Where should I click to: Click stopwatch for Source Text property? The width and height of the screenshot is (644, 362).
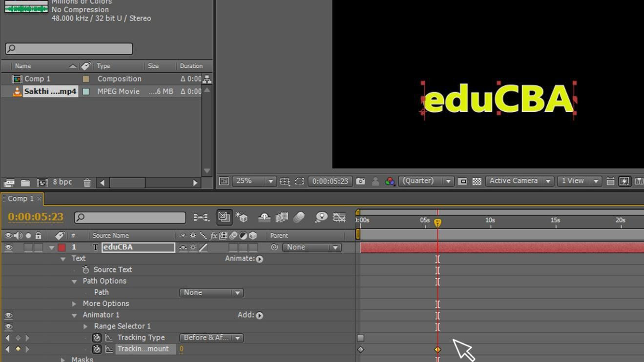pos(86,270)
